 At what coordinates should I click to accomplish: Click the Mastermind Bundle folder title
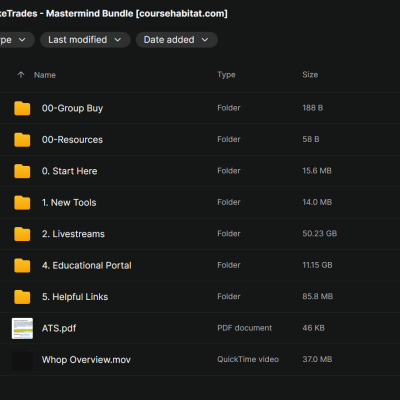(x=114, y=14)
